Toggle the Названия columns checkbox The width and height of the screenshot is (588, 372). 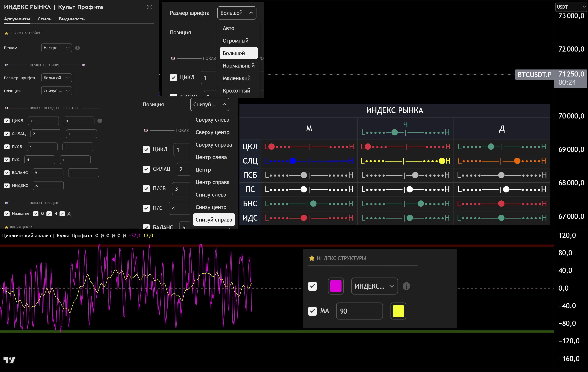[7, 214]
